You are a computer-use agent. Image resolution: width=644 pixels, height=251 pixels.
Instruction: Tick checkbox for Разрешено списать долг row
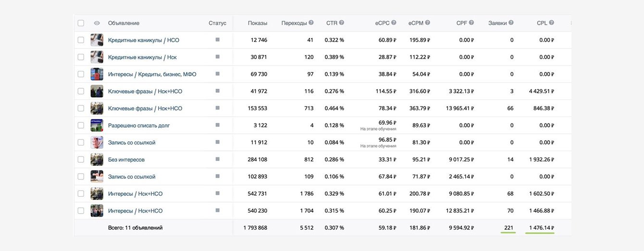pos(81,125)
